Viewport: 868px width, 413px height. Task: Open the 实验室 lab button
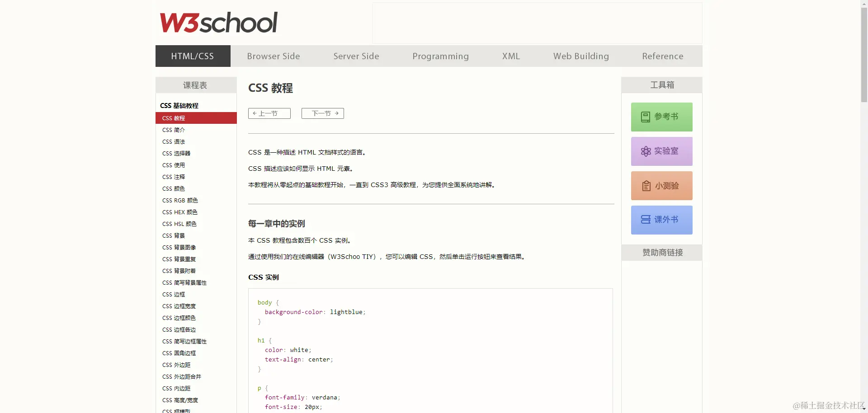661,151
